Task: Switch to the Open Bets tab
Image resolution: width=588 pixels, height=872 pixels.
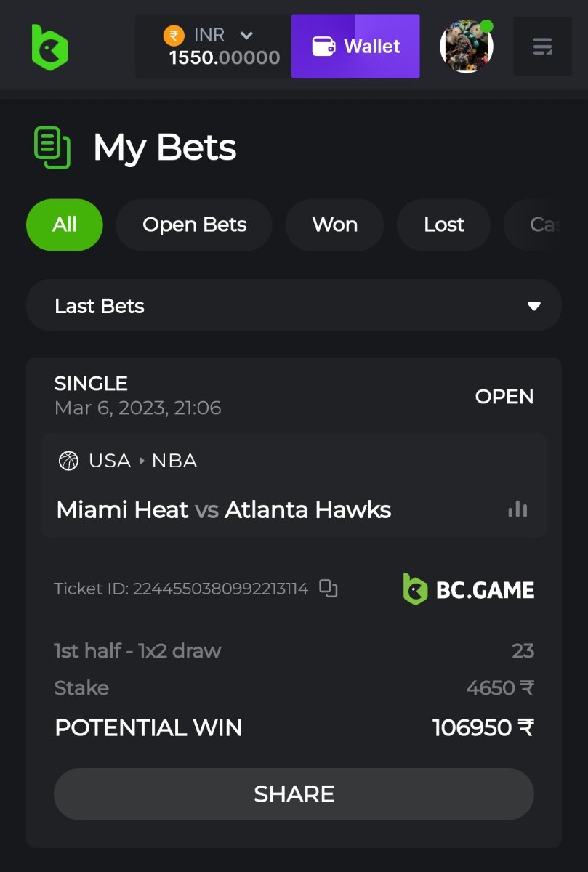Action: click(194, 225)
